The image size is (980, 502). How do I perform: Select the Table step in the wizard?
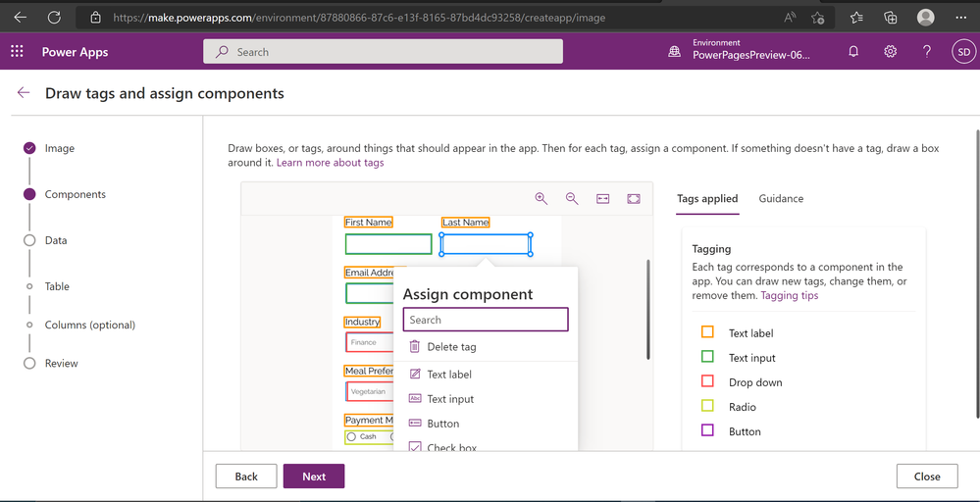(57, 286)
